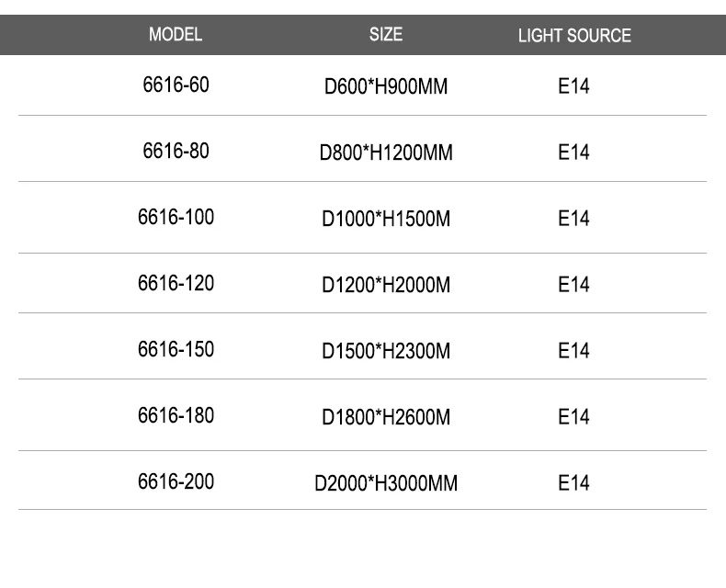The width and height of the screenshot is (726, 588).
Task: Select E14 light source for 6616-200
Action: click(x=573, y=483)
